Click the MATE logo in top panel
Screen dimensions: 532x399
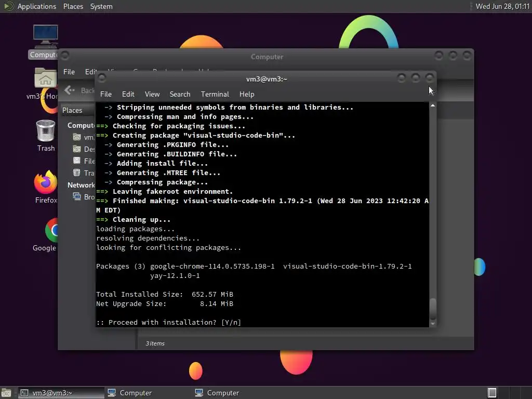(8, 6)
